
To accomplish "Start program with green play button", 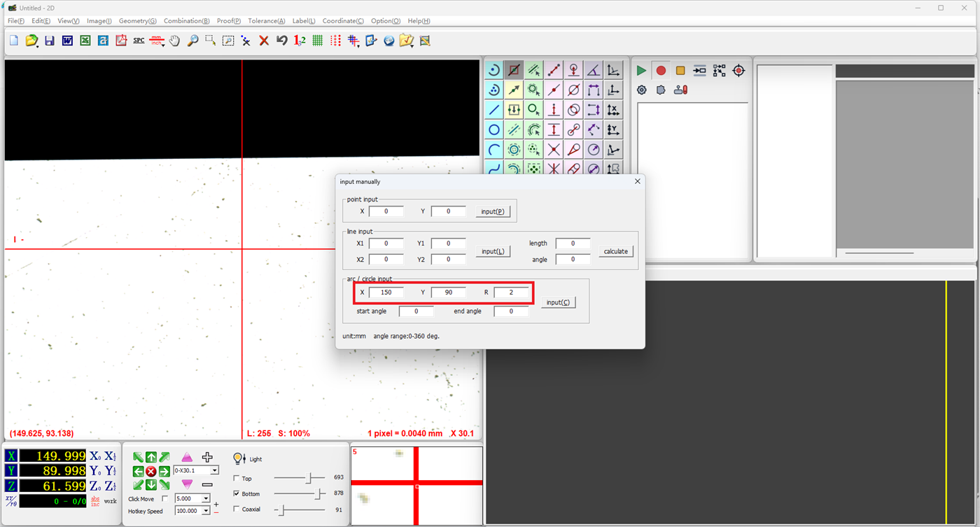I will coord(641,71).
